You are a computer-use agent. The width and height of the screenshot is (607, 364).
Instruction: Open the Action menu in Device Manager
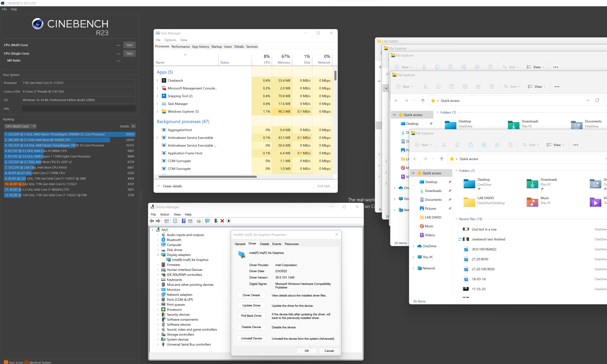coord(165,214)
